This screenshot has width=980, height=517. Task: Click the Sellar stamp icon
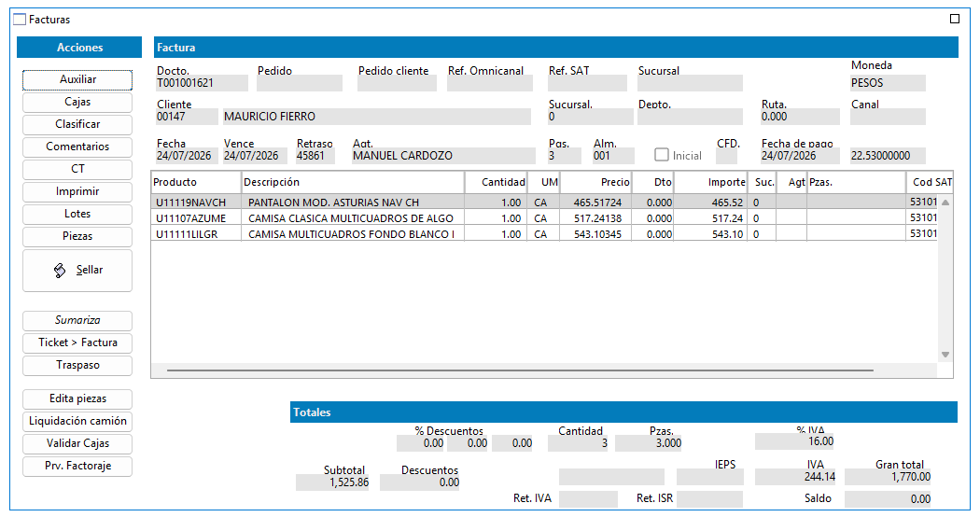point(60,270)
